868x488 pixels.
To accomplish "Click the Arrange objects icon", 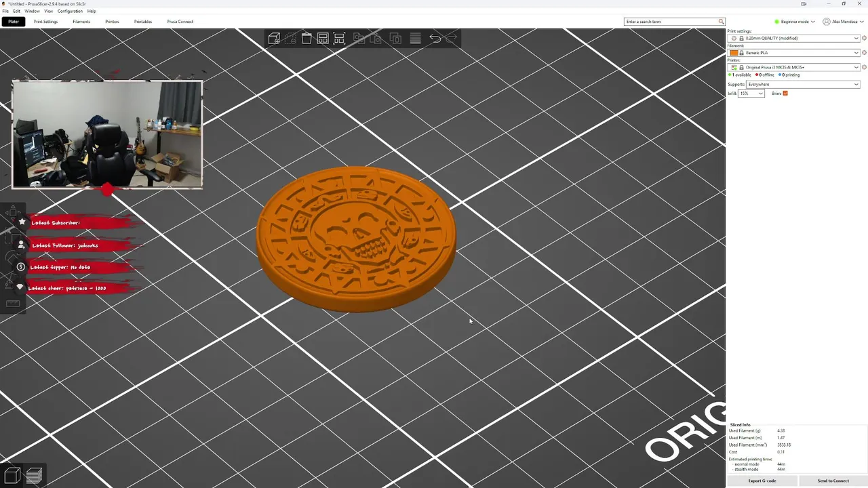I will [323, 39].
